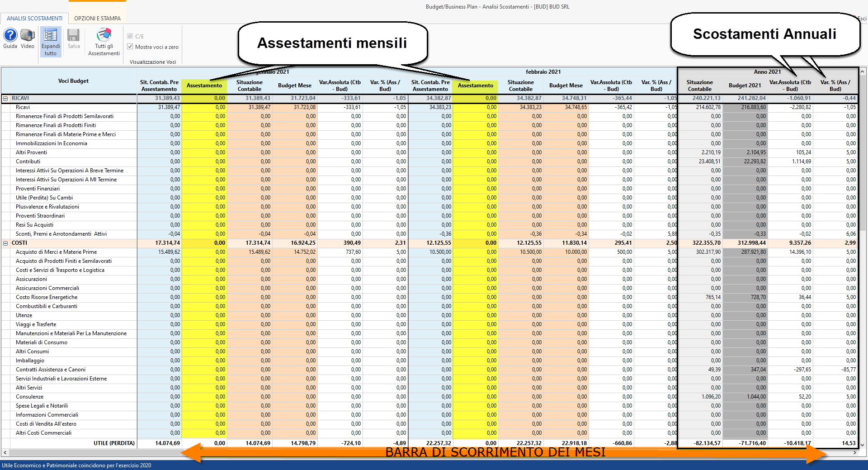Open the Guida help icon
The image size is (868, 470).
10,38
